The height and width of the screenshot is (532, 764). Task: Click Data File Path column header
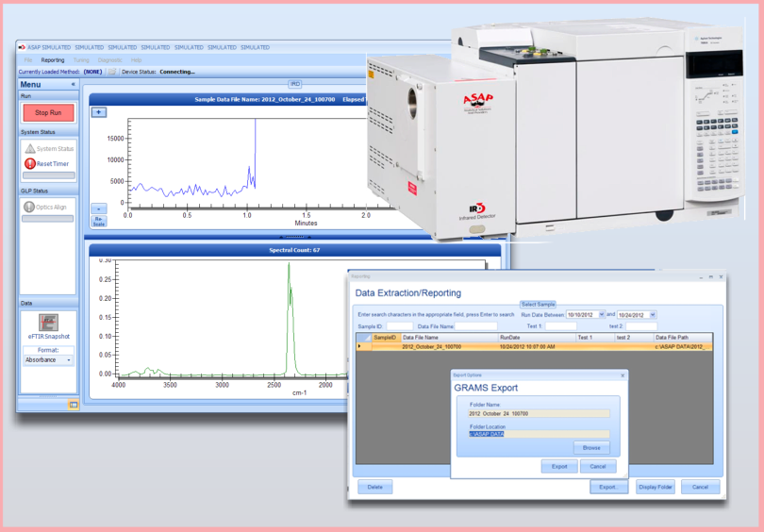click(x=683, y=337)
